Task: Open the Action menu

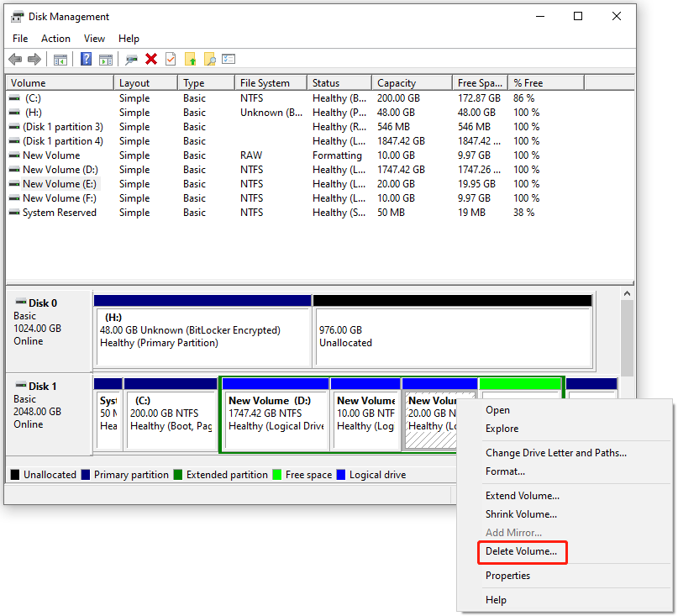Action: tap(55, 39)
